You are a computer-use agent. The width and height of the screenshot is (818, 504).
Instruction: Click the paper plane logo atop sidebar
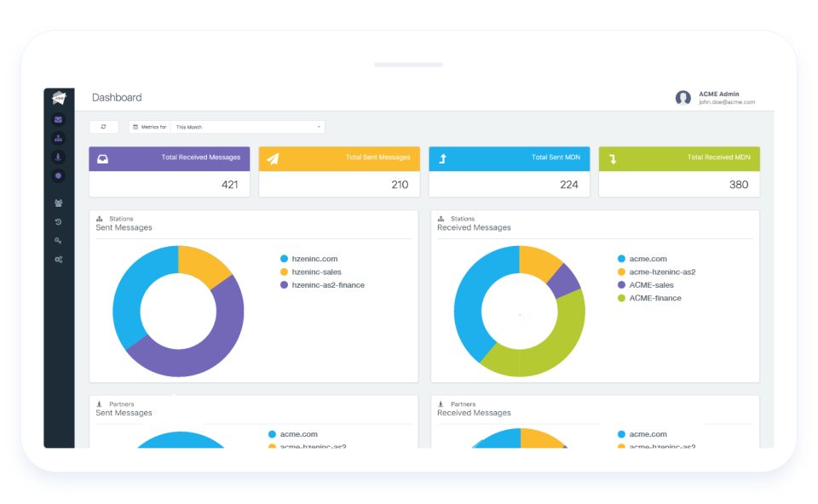(x=58, y=97)
